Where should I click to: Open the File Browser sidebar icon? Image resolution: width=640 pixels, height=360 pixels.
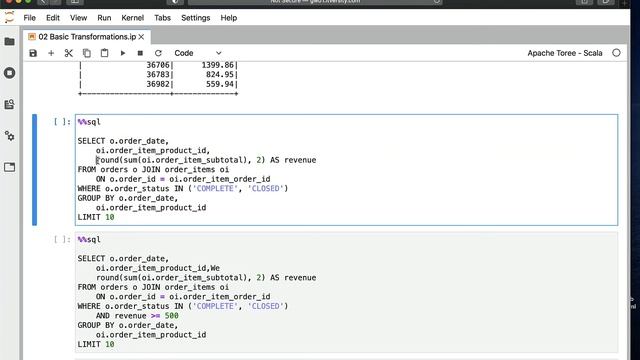(x=9, y=42)
